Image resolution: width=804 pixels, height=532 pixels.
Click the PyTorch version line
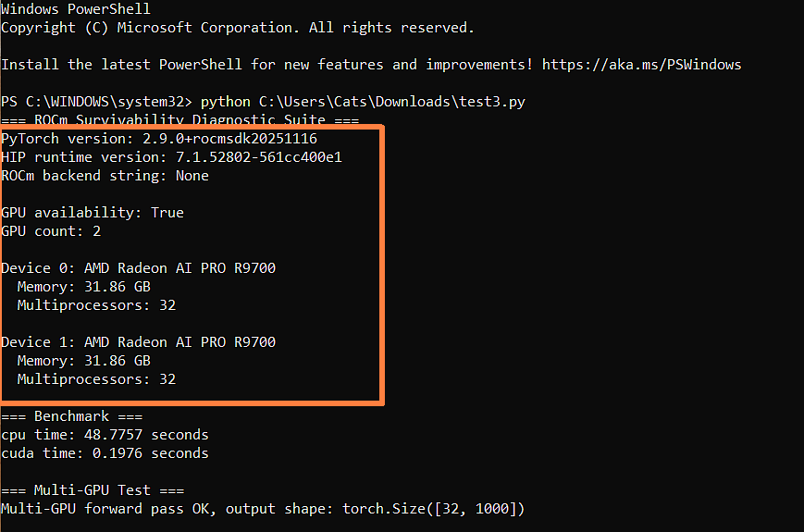[x=159, y=139]
